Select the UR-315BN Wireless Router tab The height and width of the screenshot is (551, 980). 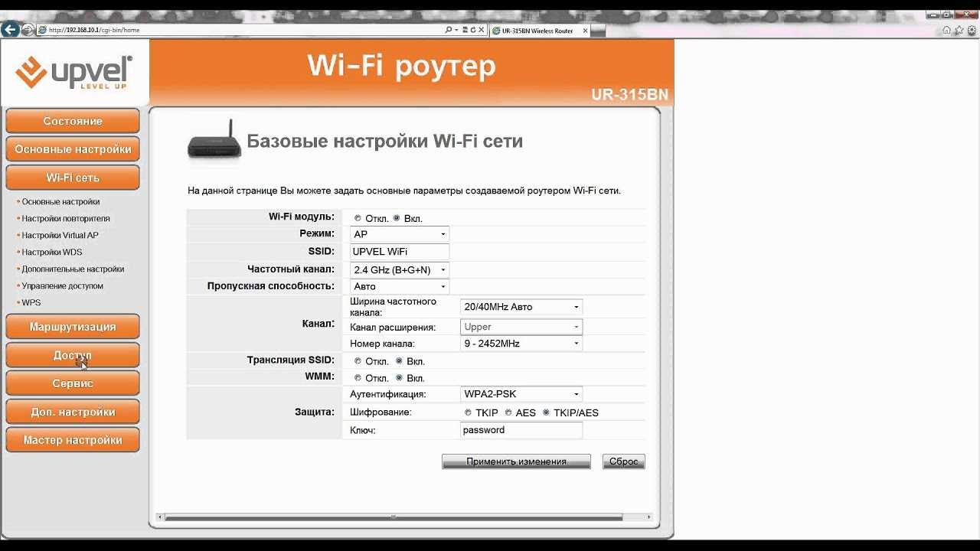[x=540, y=31]
